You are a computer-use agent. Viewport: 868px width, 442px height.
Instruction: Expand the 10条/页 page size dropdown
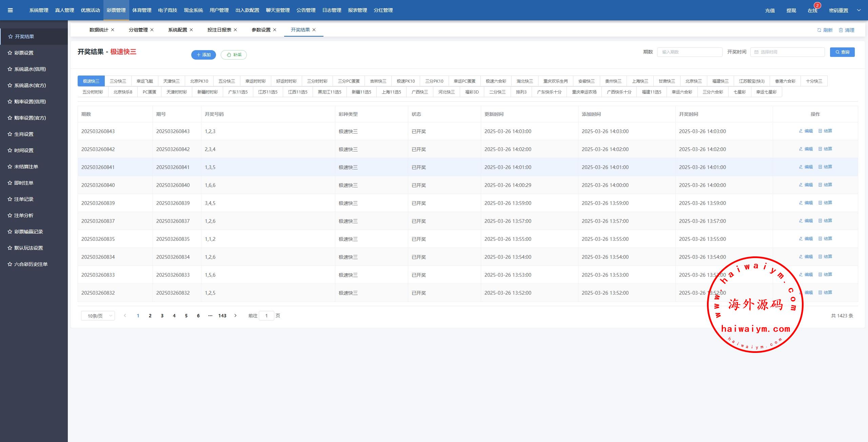pyautogui.click(x=98, y=316)
